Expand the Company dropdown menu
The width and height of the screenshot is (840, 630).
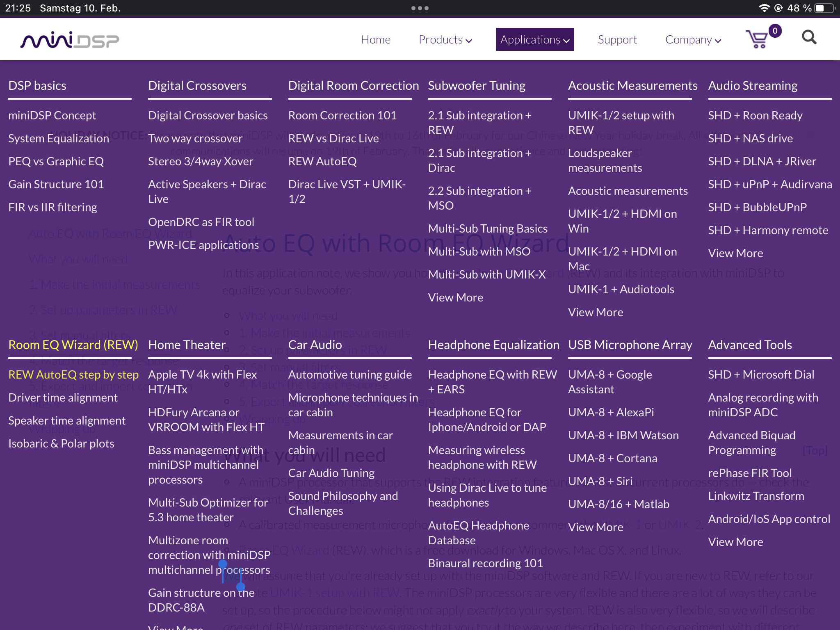click(693, 39)
